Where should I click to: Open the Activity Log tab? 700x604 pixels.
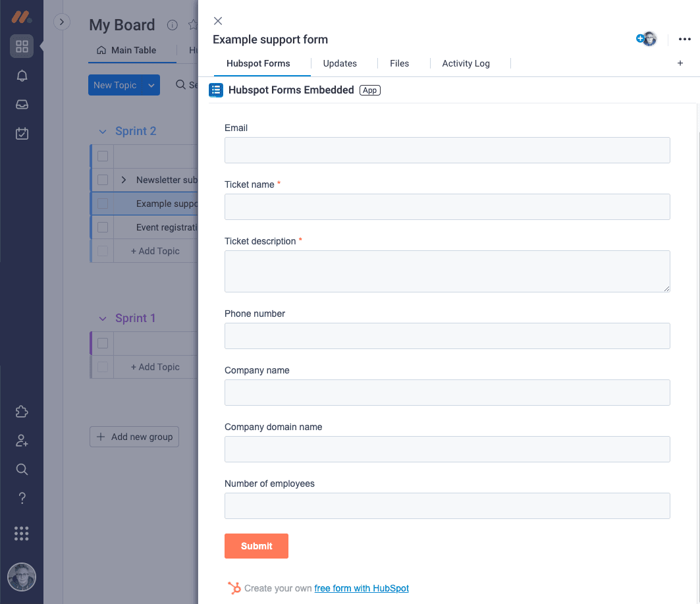click(466, 63)
